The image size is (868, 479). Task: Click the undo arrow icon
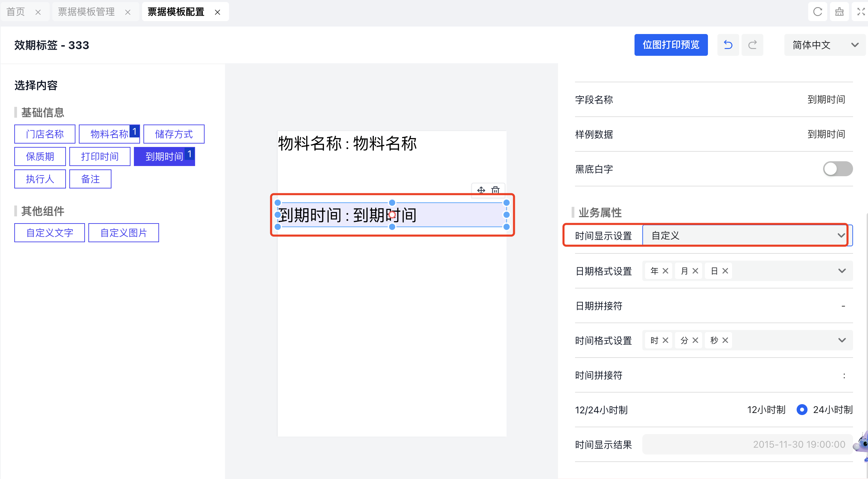click(x=728, y=45)
